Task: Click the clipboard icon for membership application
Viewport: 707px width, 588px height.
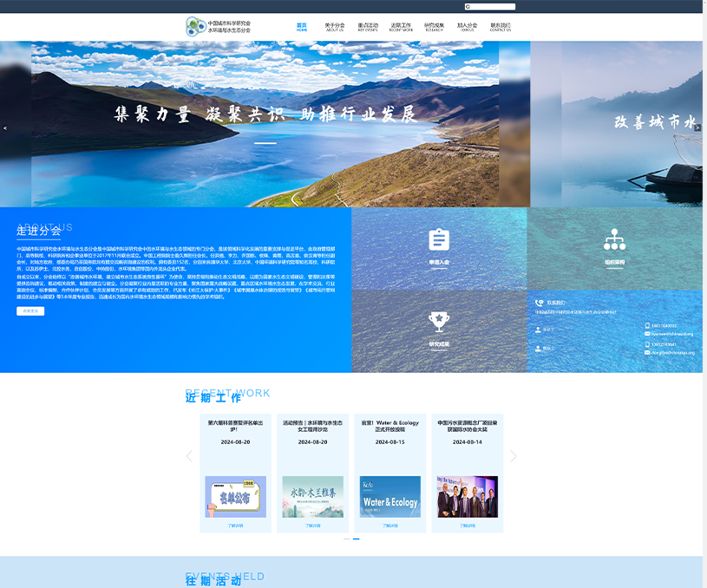Action: coord(439,239)
